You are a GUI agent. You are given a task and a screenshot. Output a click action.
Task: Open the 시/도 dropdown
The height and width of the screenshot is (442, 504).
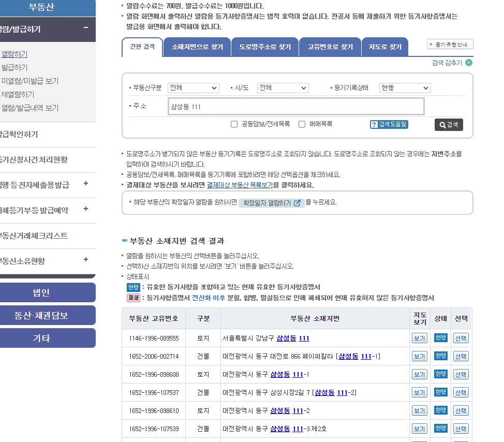(x=283, y=88)
